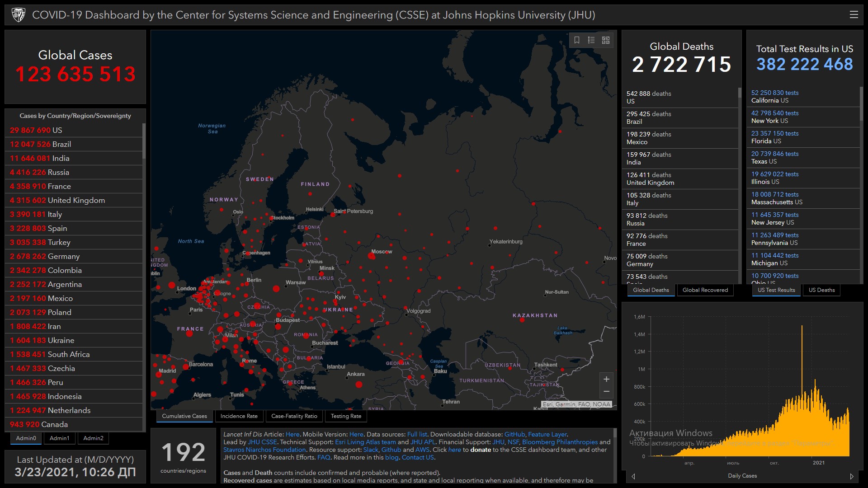This screenshot has height=488, width=868.
Task: Open the hamburger menu in header
Action: pos(854,15)
